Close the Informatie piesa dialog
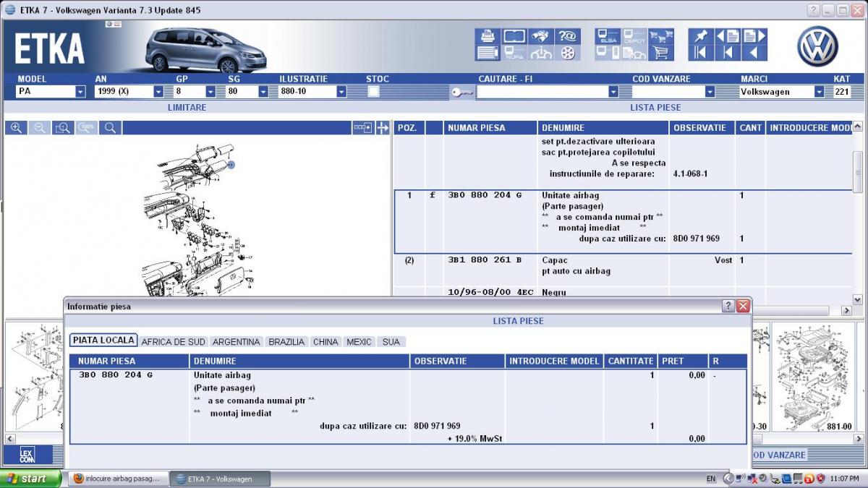868x488 pixels. [743, 307]
